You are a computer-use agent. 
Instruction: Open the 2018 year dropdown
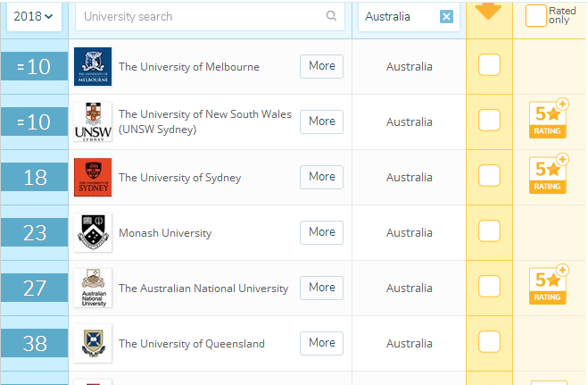pos(34,16)
